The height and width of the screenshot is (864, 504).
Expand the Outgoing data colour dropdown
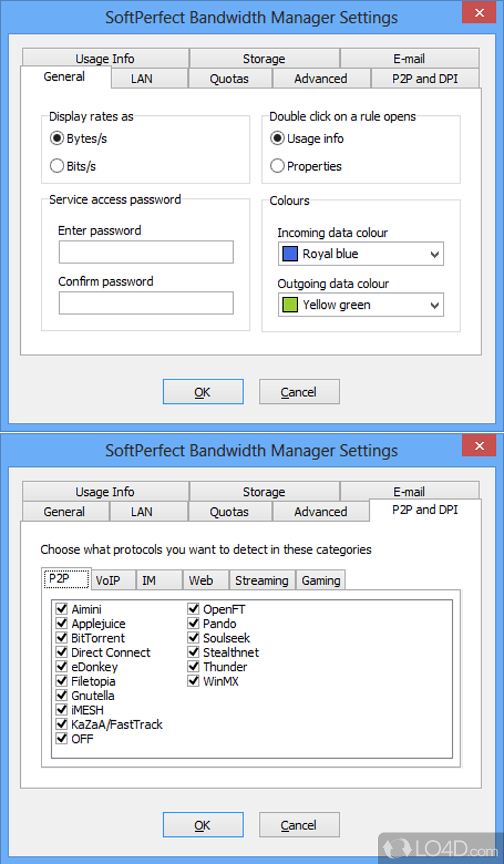(433, 306)
